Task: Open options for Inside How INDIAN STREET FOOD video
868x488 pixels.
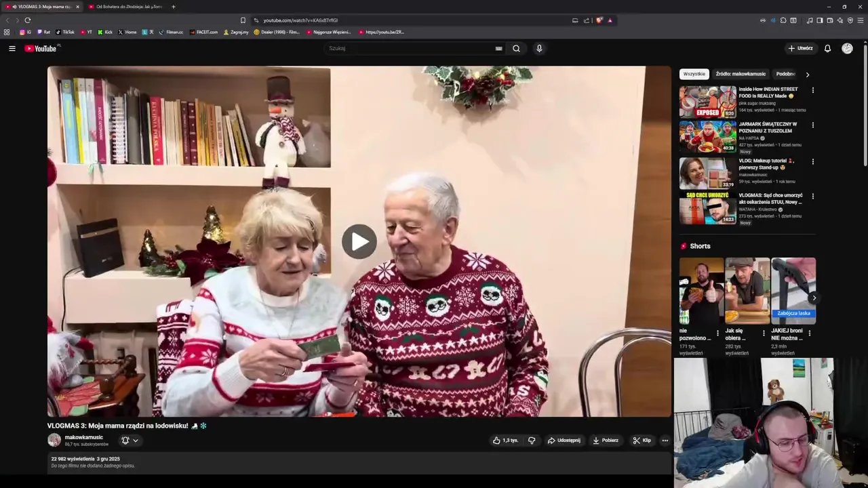Action: click(x=812, y=90)
